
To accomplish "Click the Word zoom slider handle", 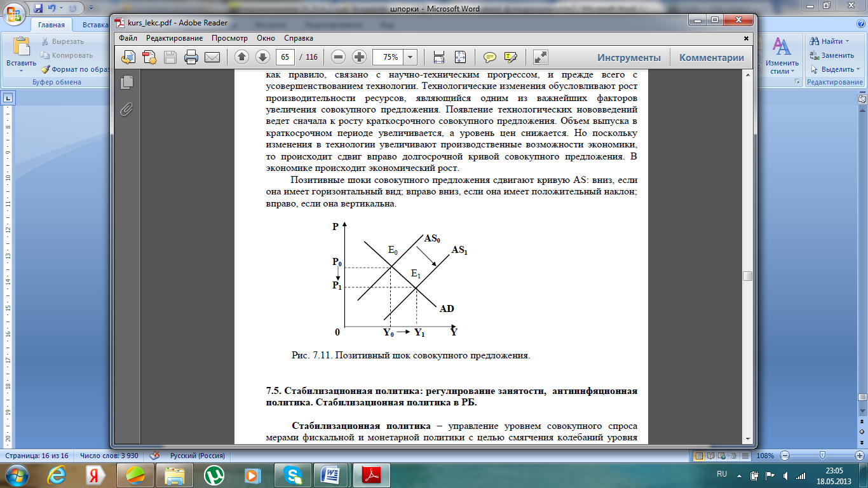I will [x=823, y=456].
